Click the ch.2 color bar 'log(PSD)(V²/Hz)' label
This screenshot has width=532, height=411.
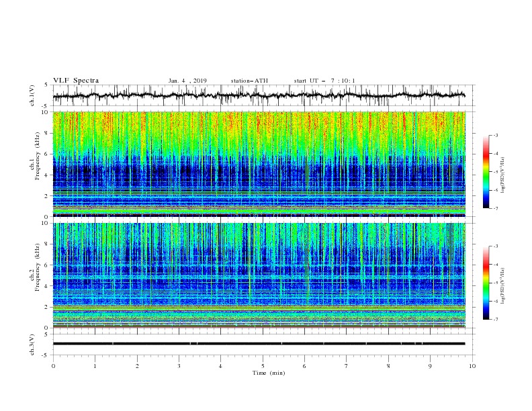tap(503, 286)
